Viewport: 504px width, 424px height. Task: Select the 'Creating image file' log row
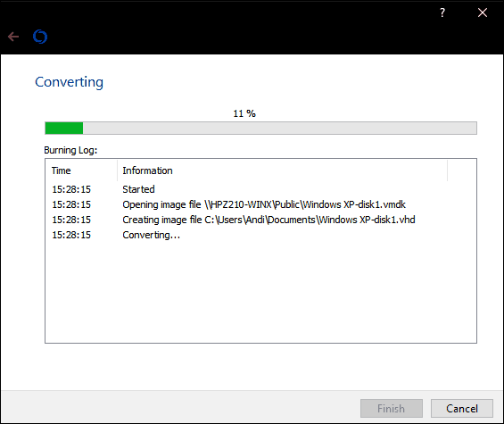[x=260, y=220]
